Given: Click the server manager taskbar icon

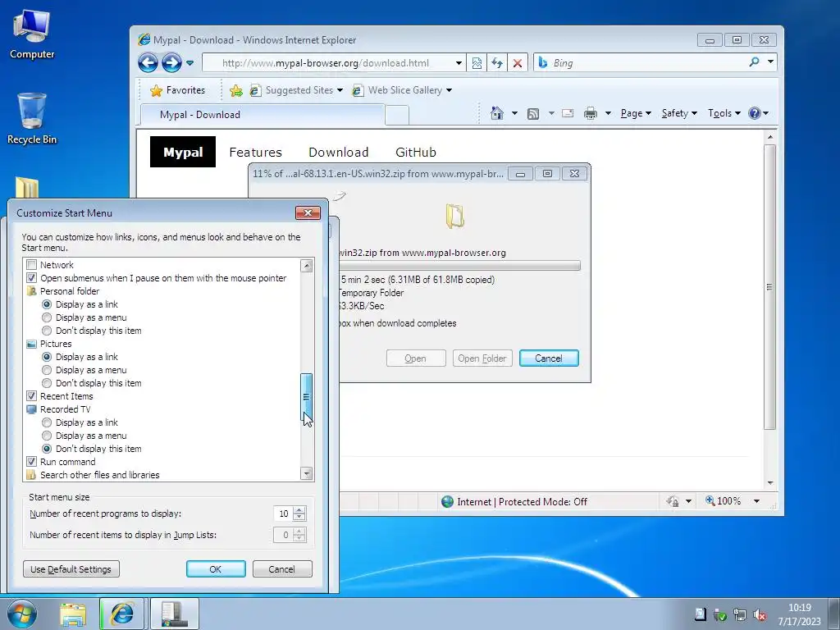Looking at the screenshot, I should coord(175,614).
